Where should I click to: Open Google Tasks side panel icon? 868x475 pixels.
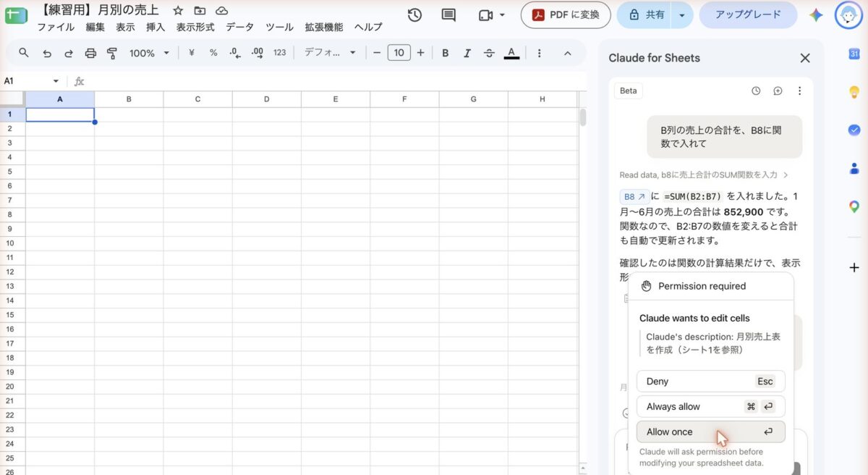[854, 130]
